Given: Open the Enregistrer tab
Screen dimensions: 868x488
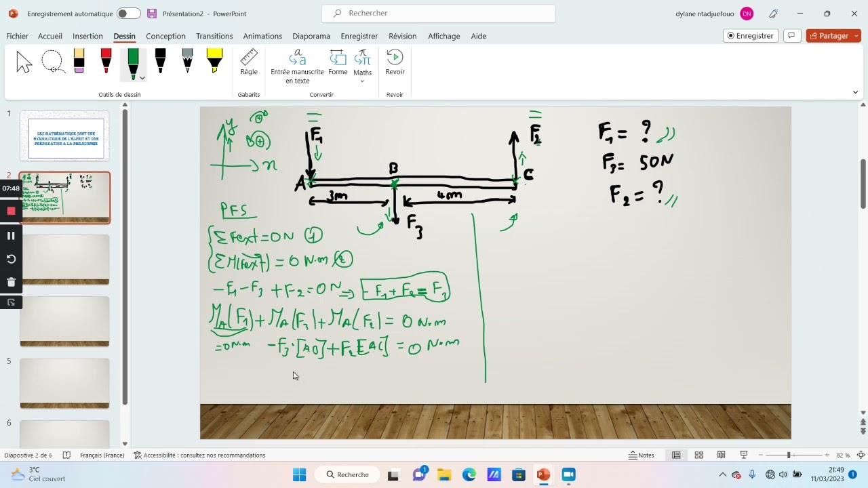Looking at the screenshot, I should tap(359, 36).
